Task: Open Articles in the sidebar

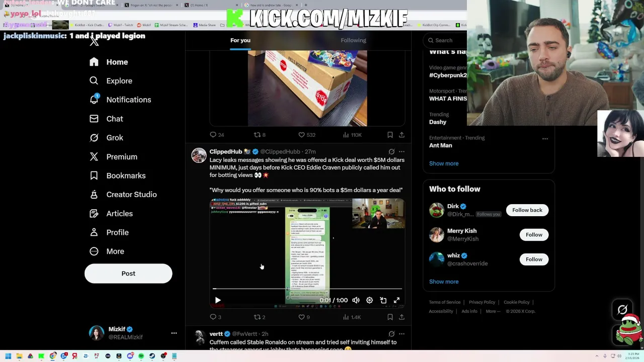Action: coord(111,214)
